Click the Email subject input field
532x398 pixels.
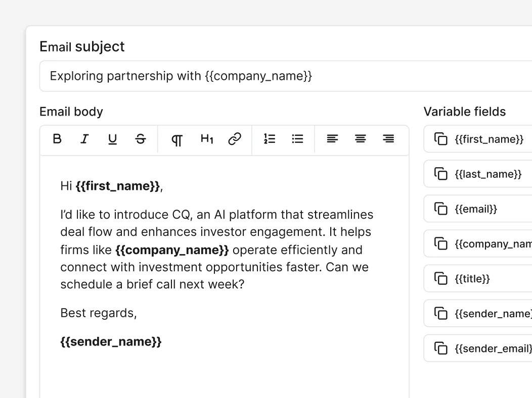(x=283, y=76)
